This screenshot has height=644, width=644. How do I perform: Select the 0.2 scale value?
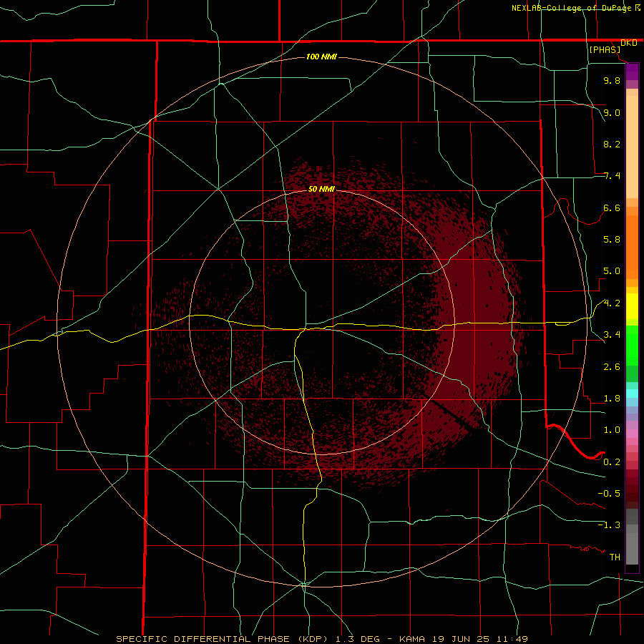tap(612, 462)
